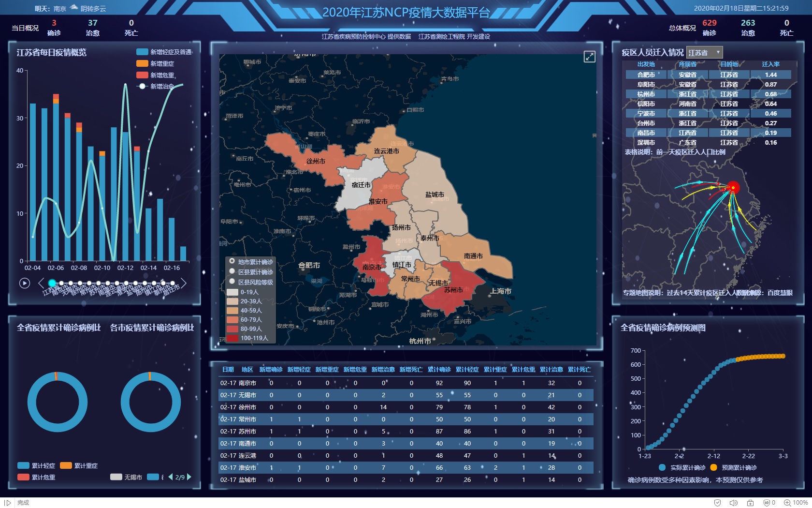Select the 南京市 timeline marker dot

coord(61,283)
